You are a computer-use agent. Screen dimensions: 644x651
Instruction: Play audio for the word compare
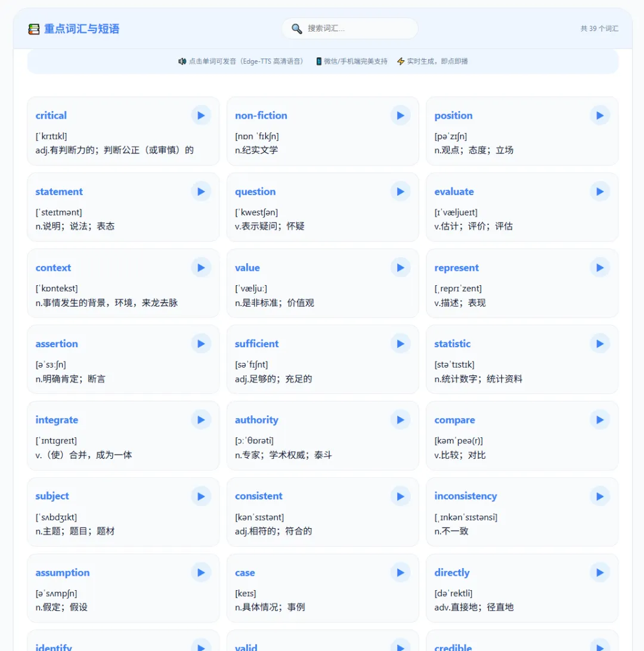(x=600, y=419)
